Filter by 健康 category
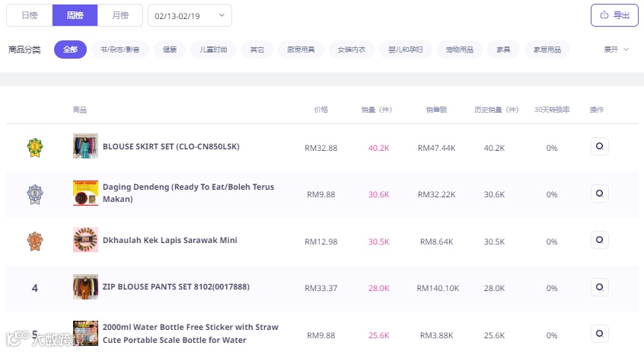The width and height of the screenshot is (644, 352). tap(169, 50)
